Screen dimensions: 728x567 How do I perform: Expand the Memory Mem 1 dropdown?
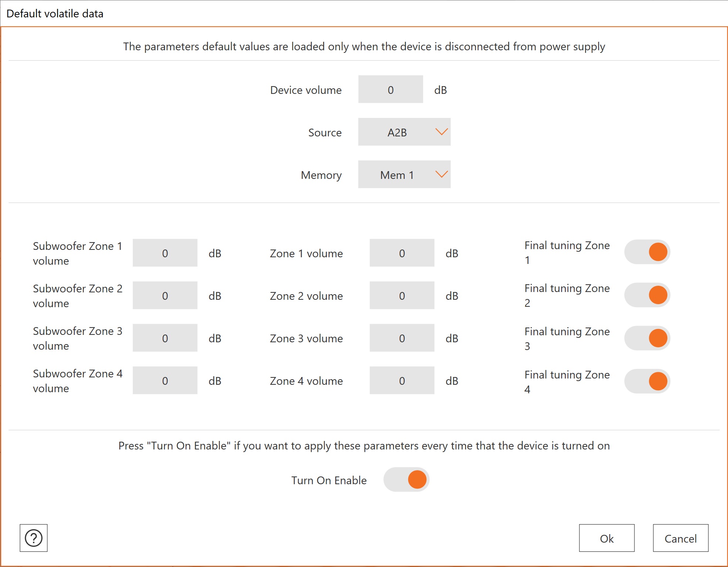coord(404,174)
